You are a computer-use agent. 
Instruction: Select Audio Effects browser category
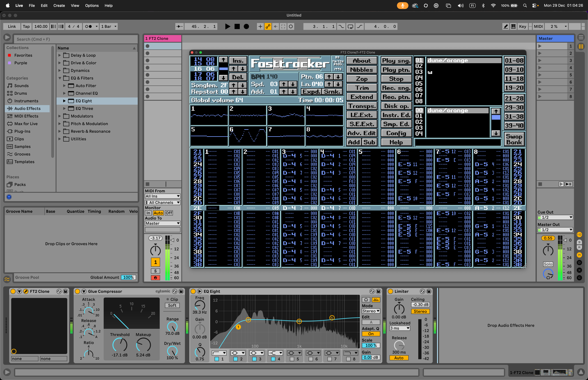[x=27, y=109]
